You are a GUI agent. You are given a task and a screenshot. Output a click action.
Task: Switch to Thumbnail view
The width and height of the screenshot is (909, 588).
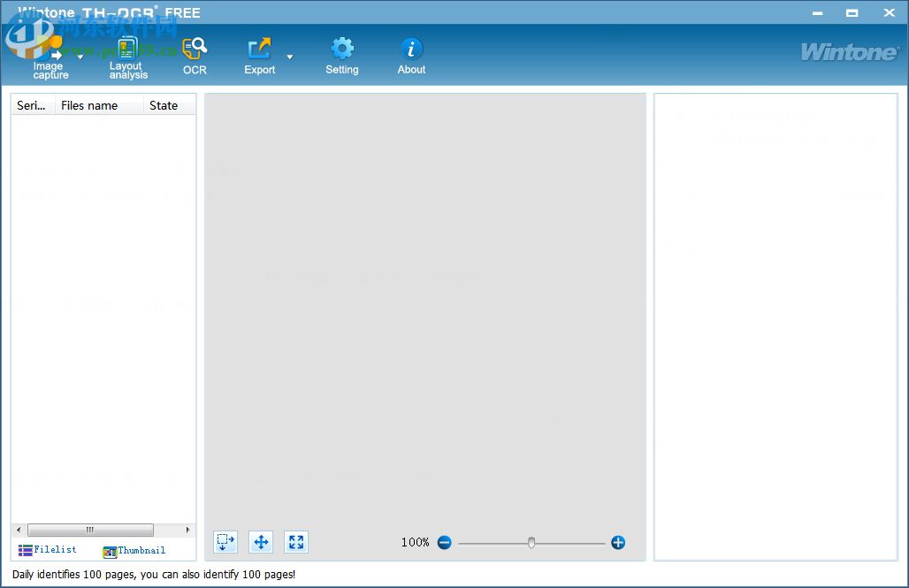134,551
